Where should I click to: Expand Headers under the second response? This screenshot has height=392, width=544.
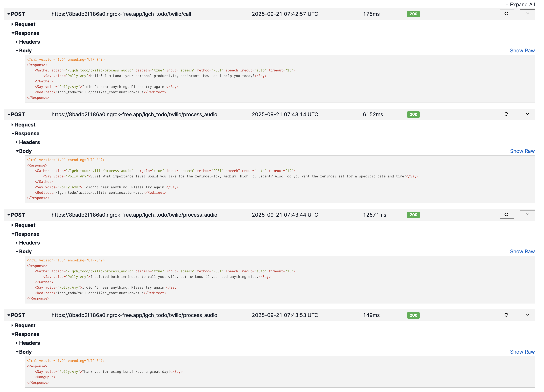[x=29, y=142]
